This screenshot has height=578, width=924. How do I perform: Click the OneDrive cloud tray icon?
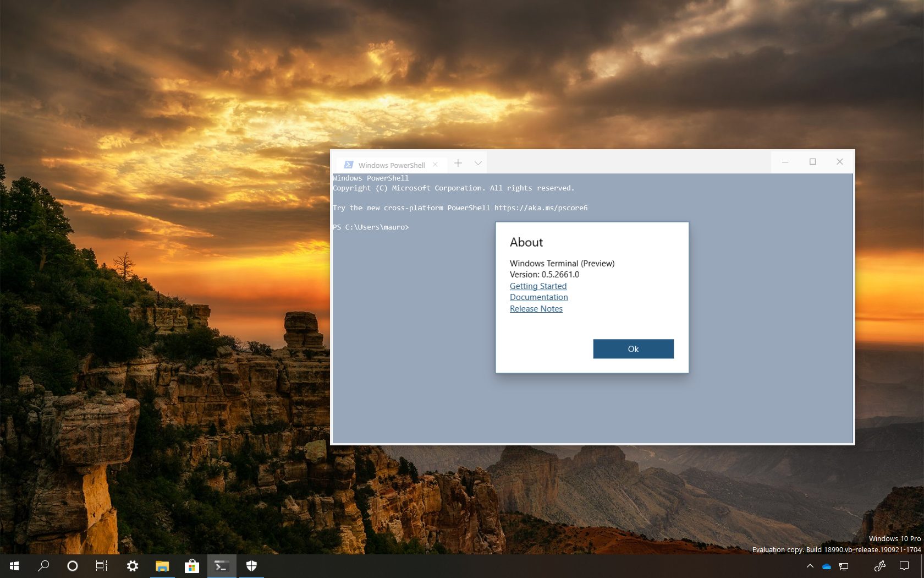(827, 566)
